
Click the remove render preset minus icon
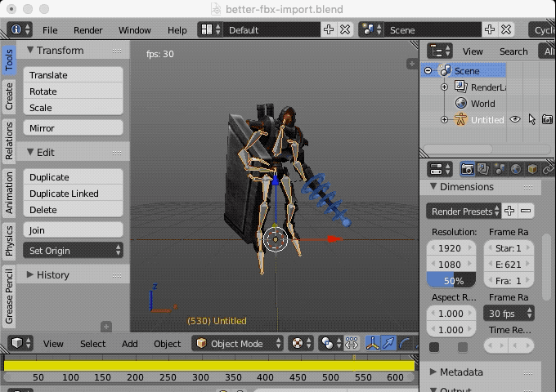(526, 211)
